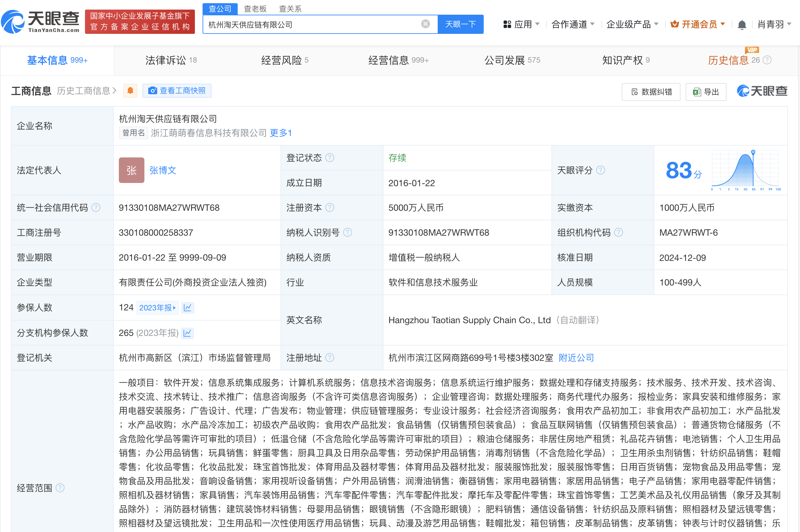The height and width of the screenshot is (532, 800).
Task: Click help icon next to 组织机构代码
Action: pyautogui.click(x=619, y=232)
